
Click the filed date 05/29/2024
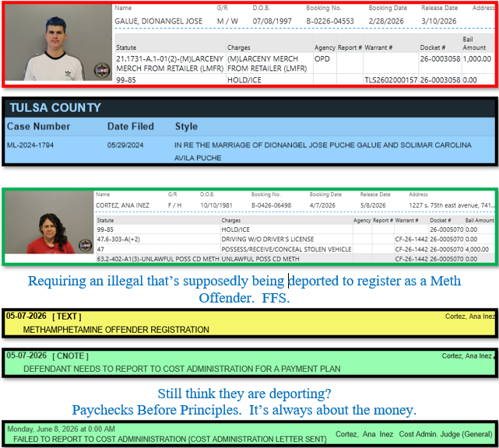125,145
